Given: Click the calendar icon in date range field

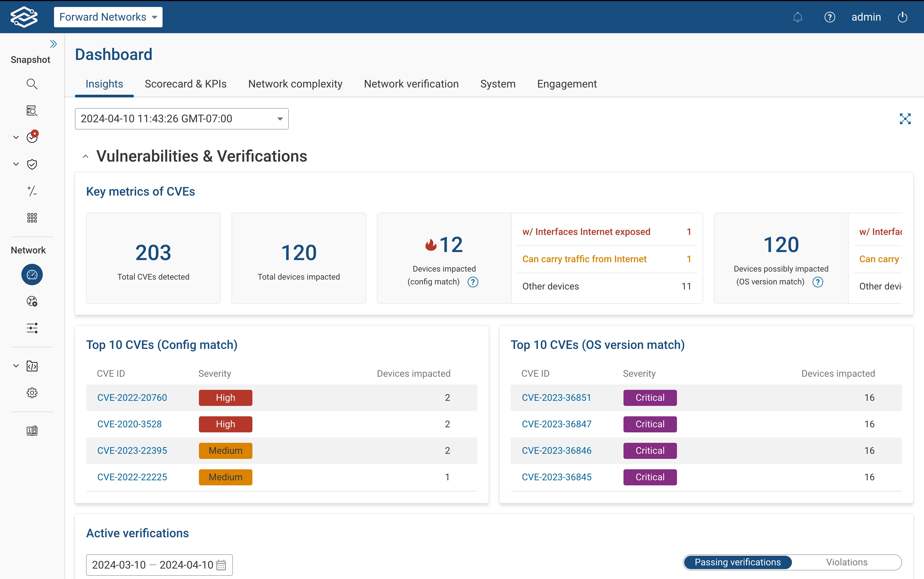Looking at the screenshot, I should (x=221, y=565).
